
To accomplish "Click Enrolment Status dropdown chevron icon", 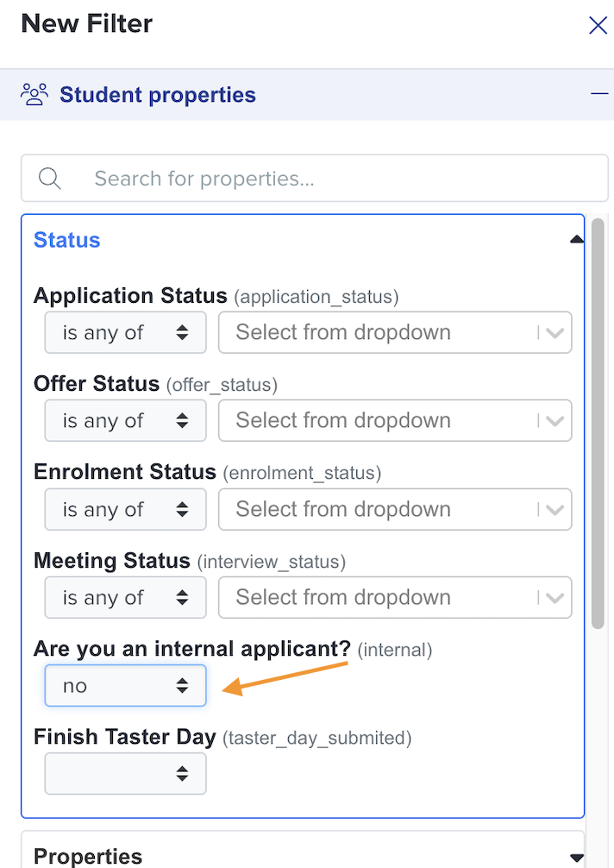I will (x=554, y=510).
